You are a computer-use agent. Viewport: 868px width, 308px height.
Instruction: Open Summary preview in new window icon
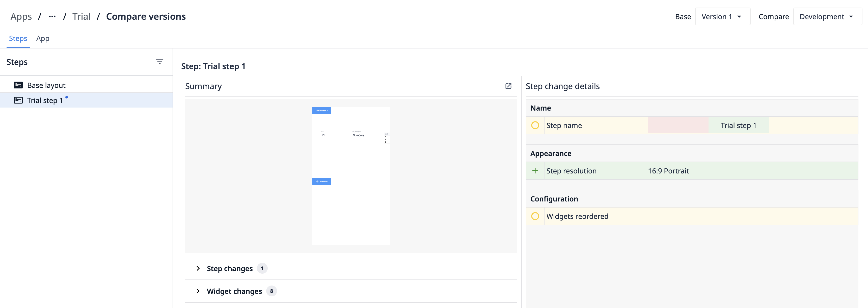[x=508, y=86]
